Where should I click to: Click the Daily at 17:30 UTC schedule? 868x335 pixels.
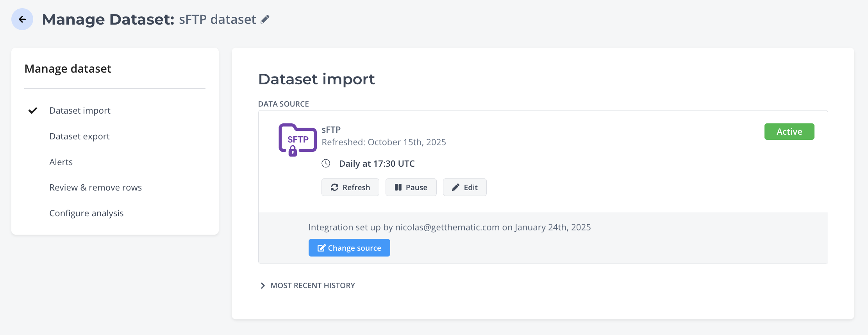point(377,164)
